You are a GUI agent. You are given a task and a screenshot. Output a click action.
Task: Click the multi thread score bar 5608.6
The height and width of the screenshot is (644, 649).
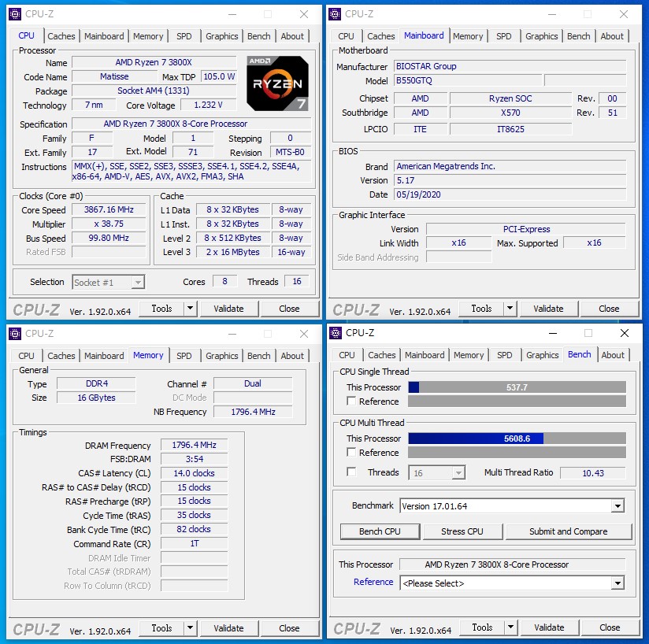[x=517, y=438]
